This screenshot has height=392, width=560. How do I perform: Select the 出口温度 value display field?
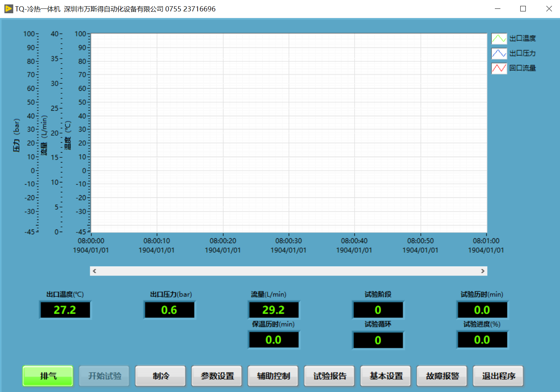[x=65, y=310]
